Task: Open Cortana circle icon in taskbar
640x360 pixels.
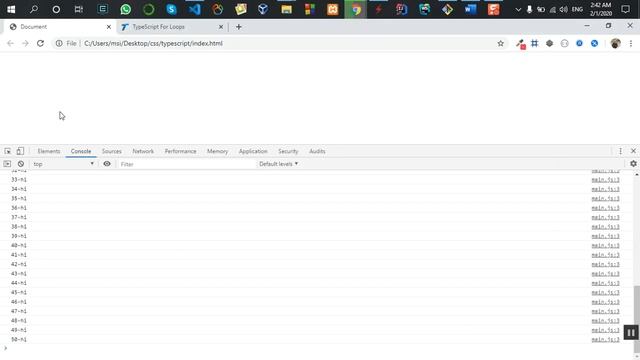Action: click(56, 9)
